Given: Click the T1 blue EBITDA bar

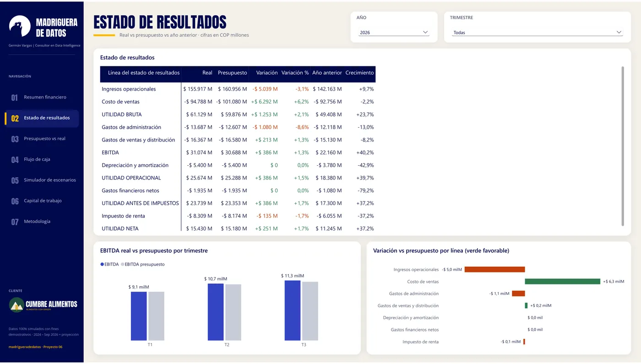Looking at the screenshot, I should click(139, 316).
